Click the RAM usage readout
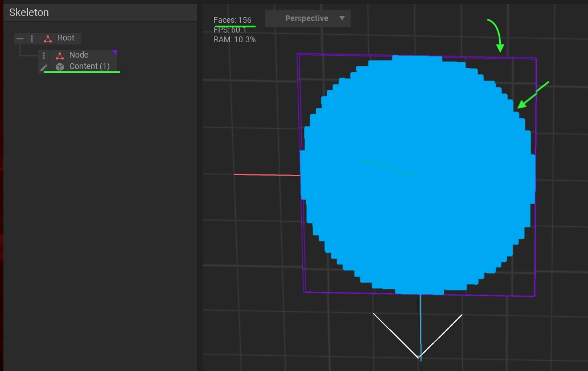 coord(235,39)
